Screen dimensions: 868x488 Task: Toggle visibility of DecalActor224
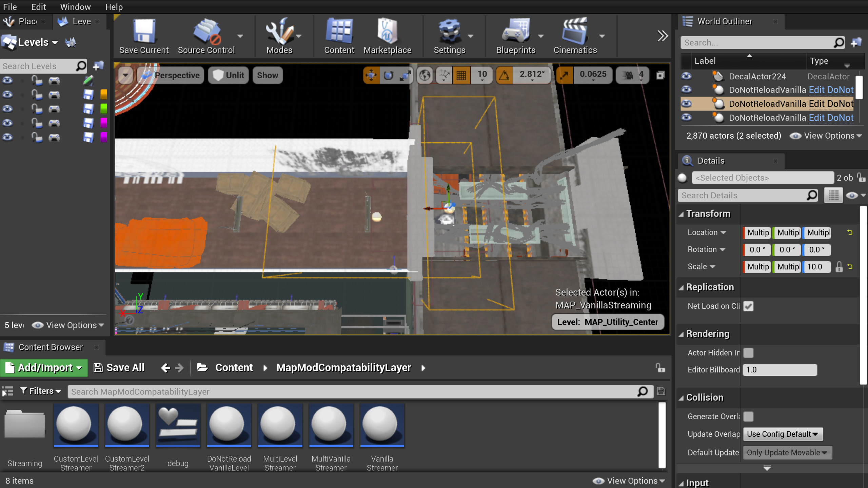coord(687,76)
